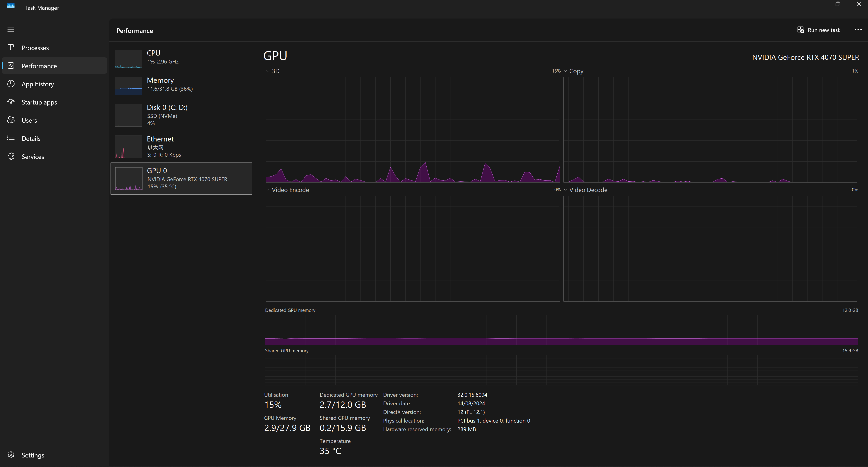Click the Processes icon in sidebar
The width and height of the screenshot is (868, 467).
[x=11, y=48]
